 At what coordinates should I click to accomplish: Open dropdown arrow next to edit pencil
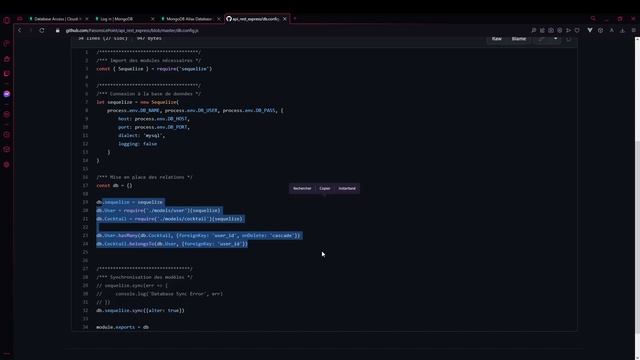pos(555,39)
